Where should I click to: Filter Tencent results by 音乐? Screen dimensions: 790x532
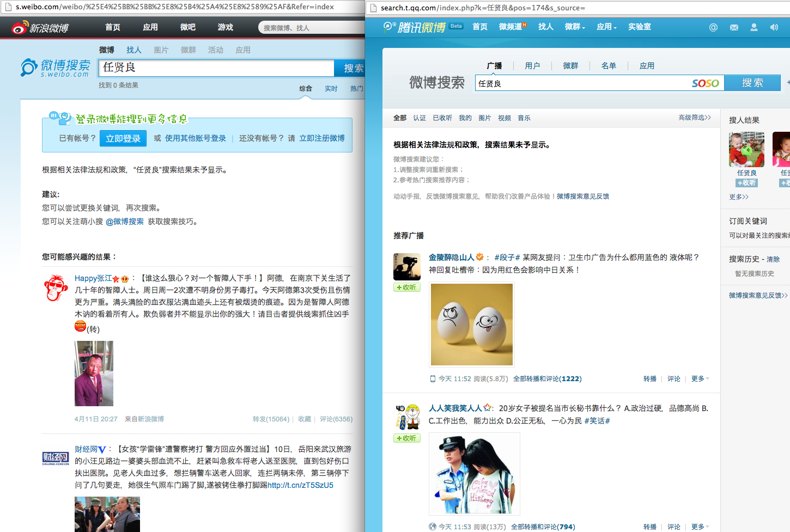click(x=524, y=118)
